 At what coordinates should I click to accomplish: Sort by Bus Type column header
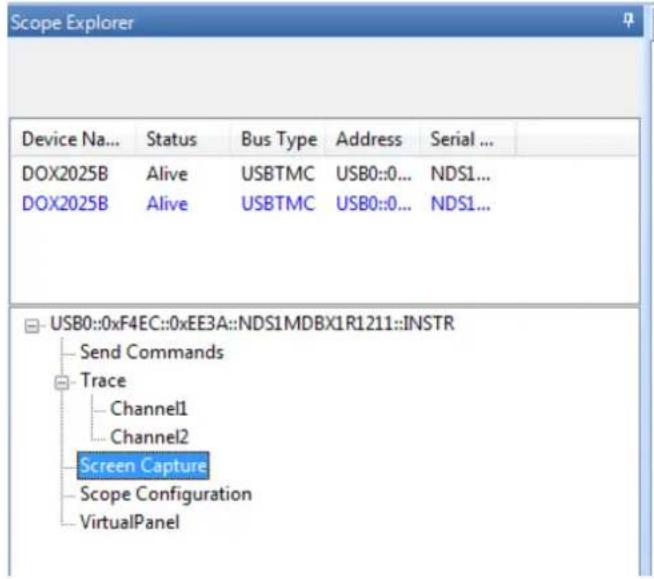[279, 139]
